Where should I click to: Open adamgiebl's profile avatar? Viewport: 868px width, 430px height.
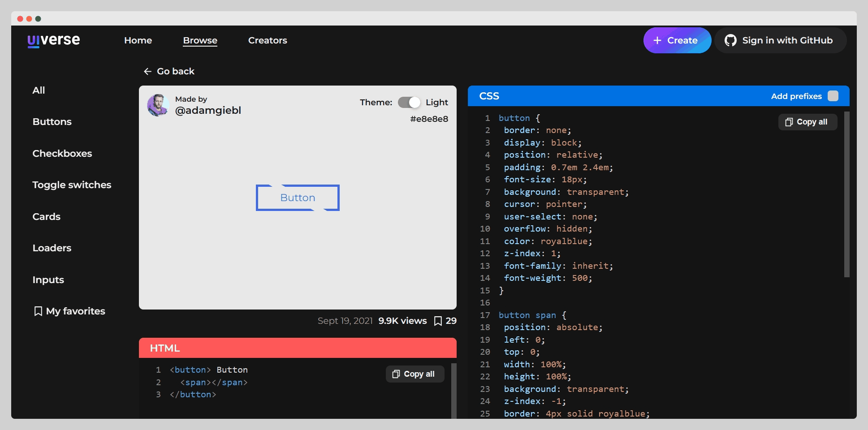click(x=158, y=105)
